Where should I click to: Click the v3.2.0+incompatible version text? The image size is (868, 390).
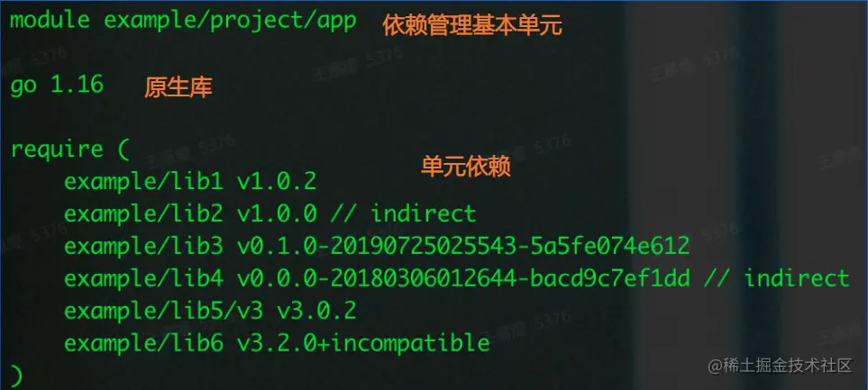[363, 343]
